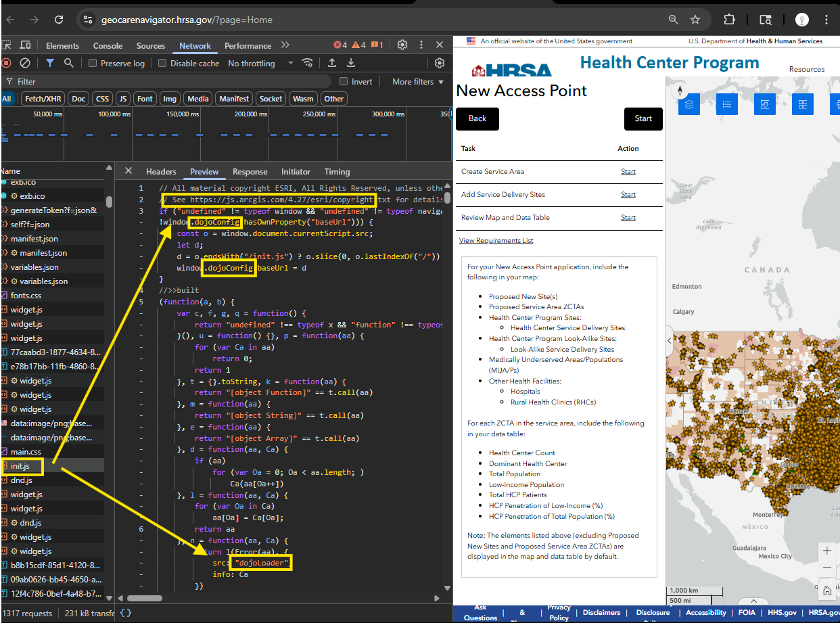
Task: Open browser zoom magnifier in address bar
Action: 673,20
